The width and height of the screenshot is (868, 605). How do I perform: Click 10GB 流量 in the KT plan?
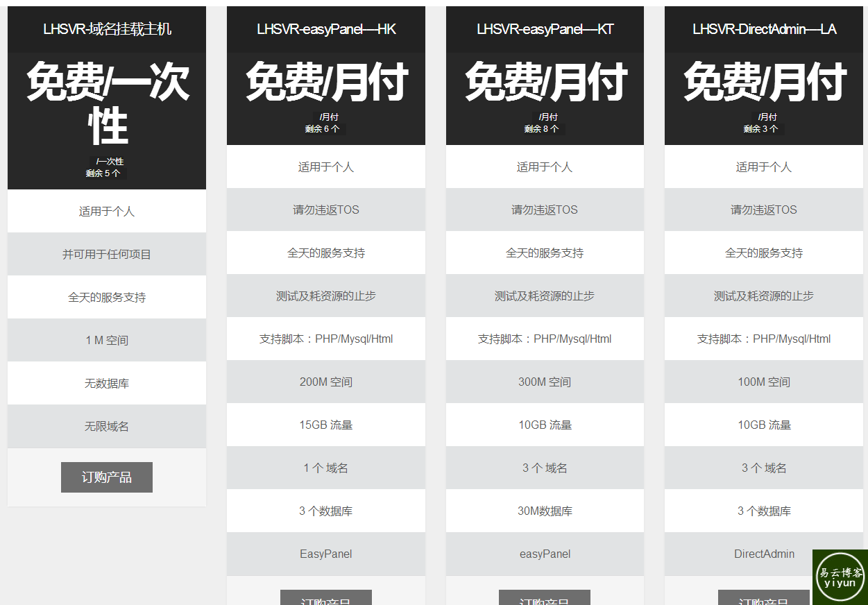[545, 425]
